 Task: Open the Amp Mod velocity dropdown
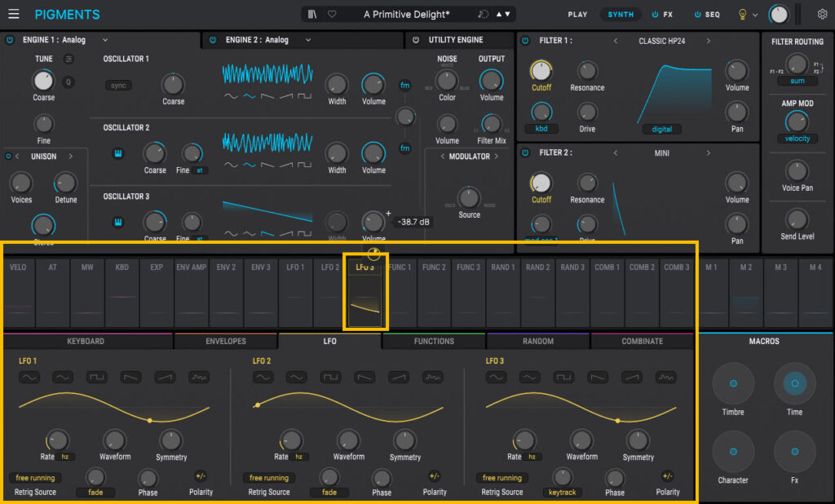click(x=797, y=139)
